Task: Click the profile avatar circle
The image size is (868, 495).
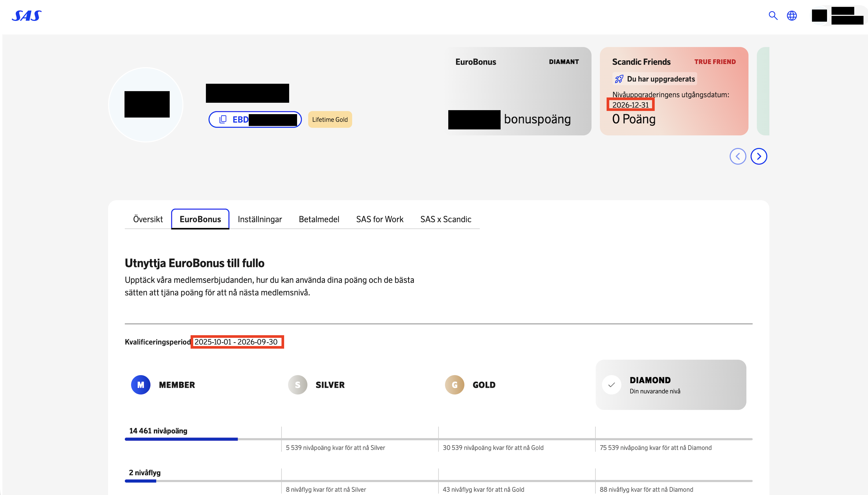Action: 146,105
